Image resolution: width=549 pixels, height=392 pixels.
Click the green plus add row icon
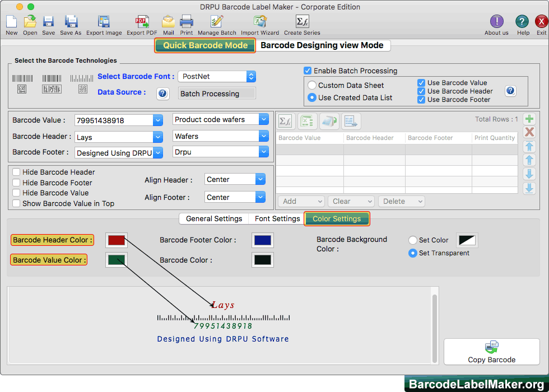(529, 119)
